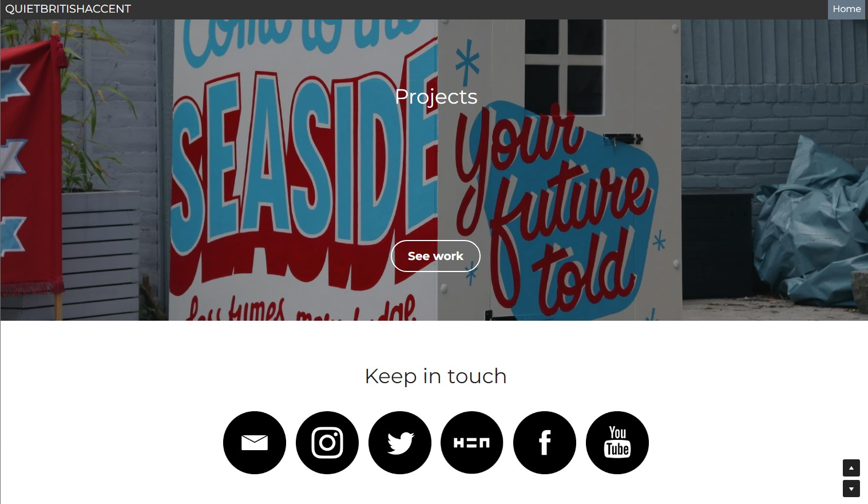Click the white window in the photo
The image size is (868, 504).
564,66
